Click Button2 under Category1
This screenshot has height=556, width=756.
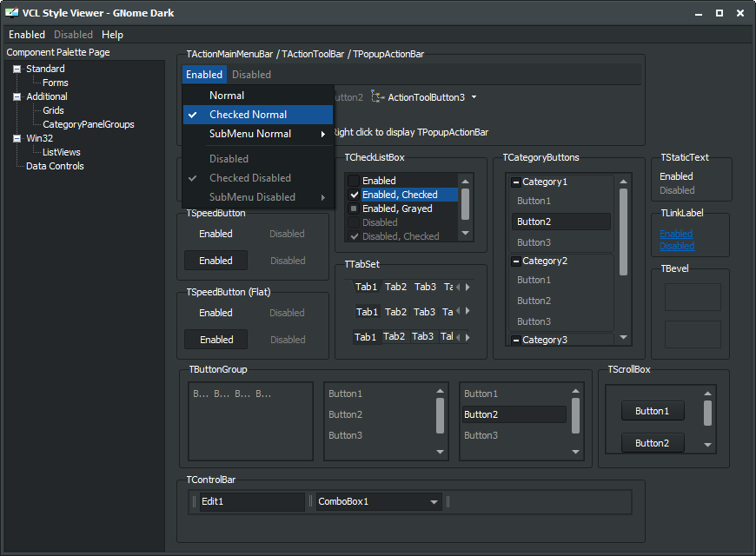tap(560, 222)
